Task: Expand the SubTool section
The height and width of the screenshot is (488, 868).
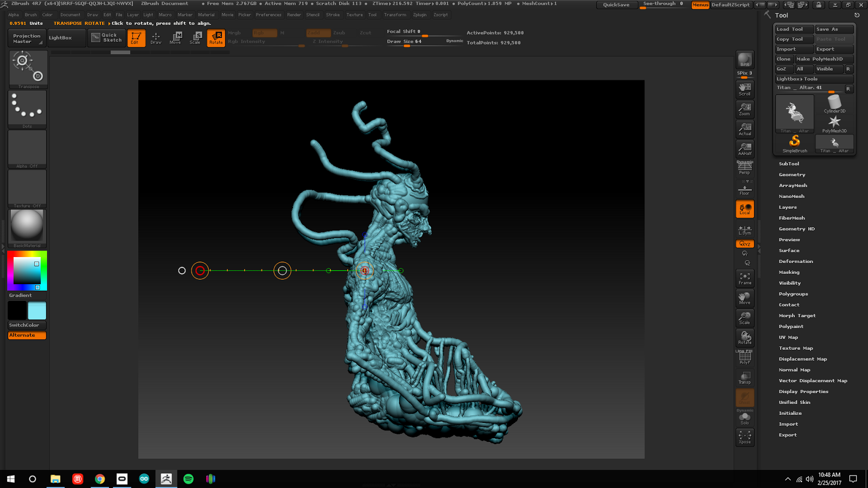Action: 789,164
